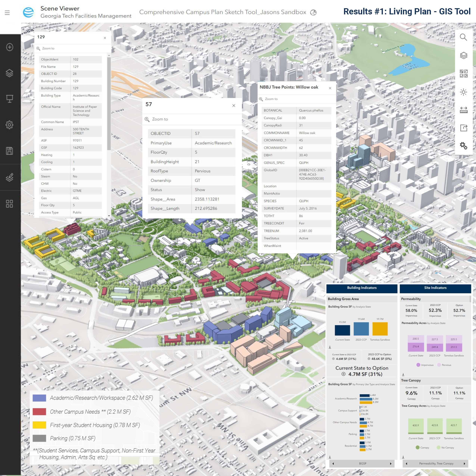Go to next page after BGSF

391,463
